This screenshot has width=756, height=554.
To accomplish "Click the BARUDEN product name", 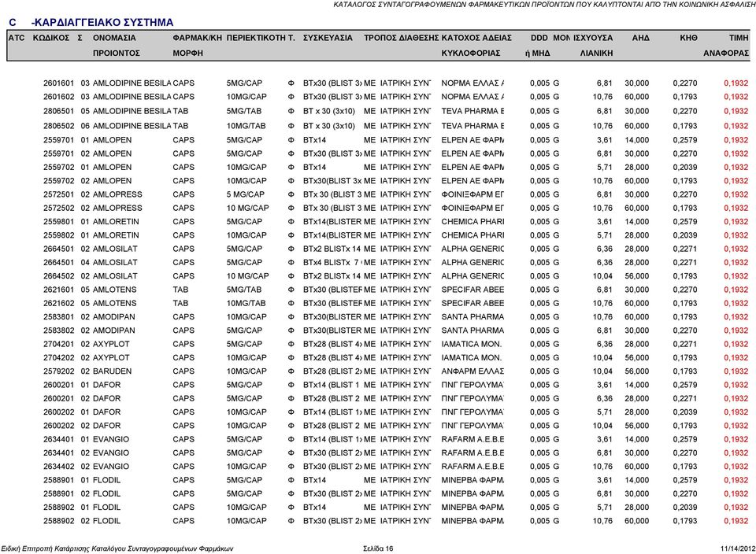I will click(113, 371).
